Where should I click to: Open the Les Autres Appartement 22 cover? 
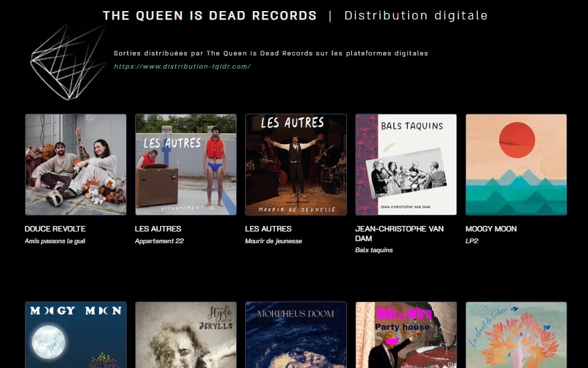point(186,165)
